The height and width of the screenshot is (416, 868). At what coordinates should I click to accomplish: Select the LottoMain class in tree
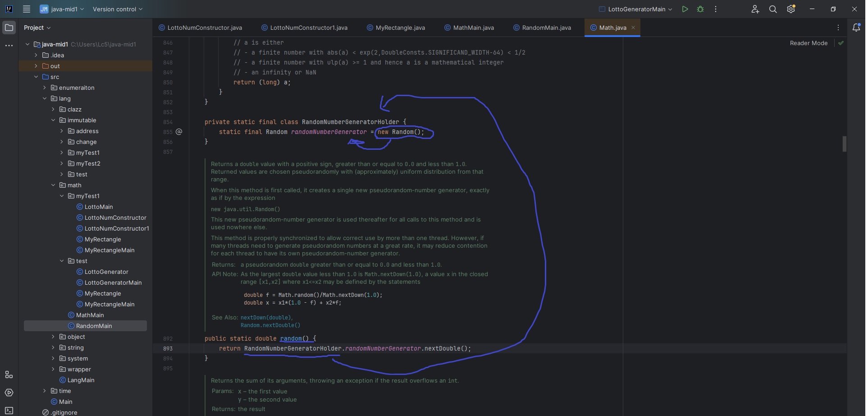(x=99, y=207)
